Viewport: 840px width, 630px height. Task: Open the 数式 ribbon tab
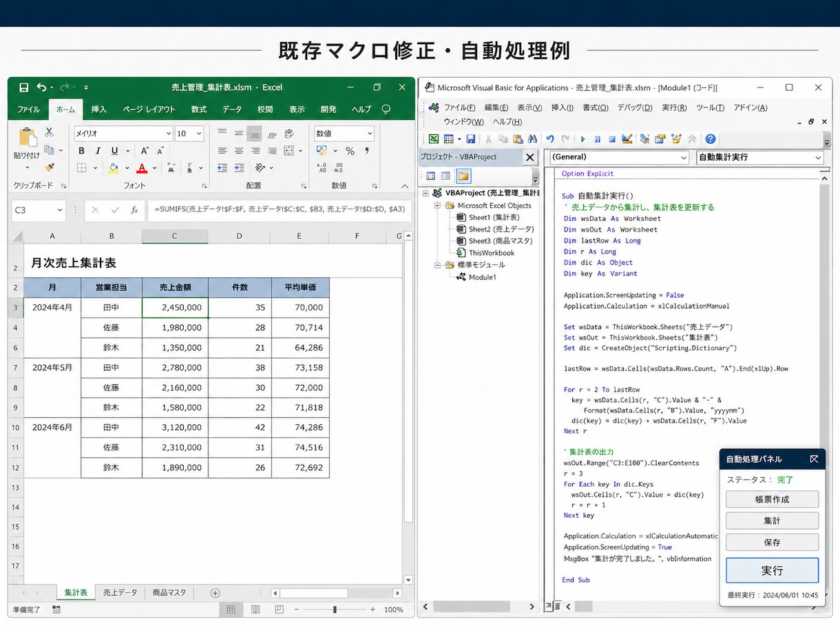tap(199, 109)
